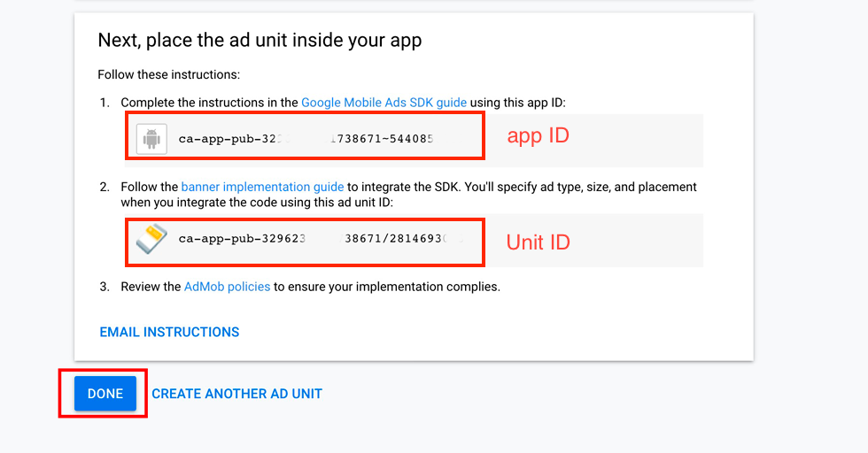Click the Android app icon beside app ID
868x453 pixels.
tap(151, 139)
